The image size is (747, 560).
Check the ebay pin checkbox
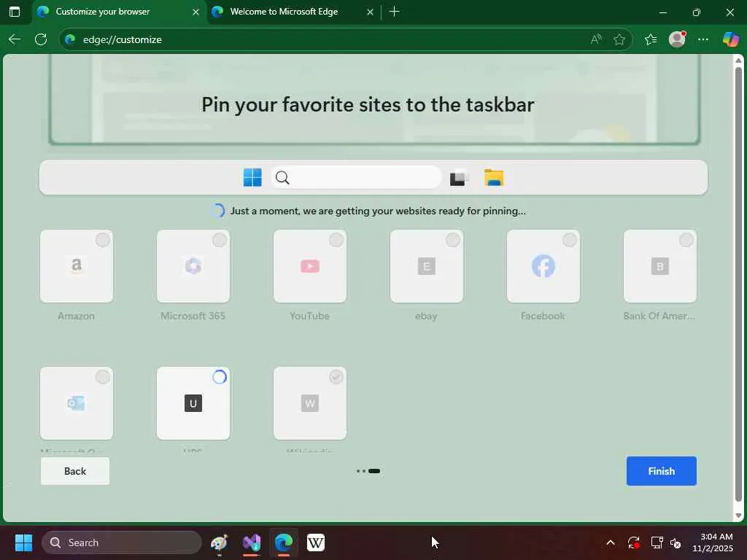point(453,240)
